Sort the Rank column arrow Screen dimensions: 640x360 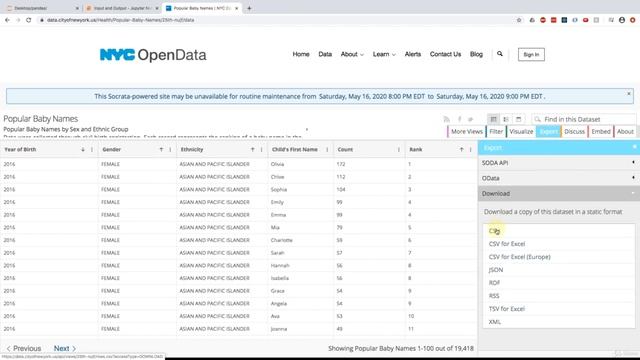pyautogui.click(x=462, y=149)
